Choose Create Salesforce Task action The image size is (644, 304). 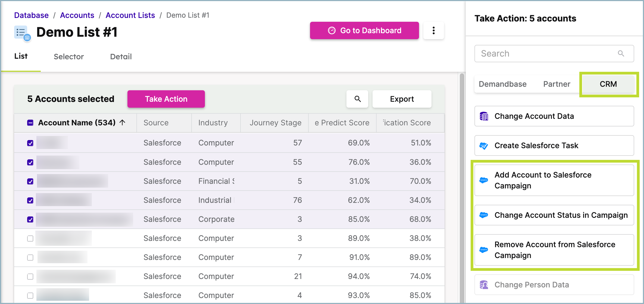(554, 145)
